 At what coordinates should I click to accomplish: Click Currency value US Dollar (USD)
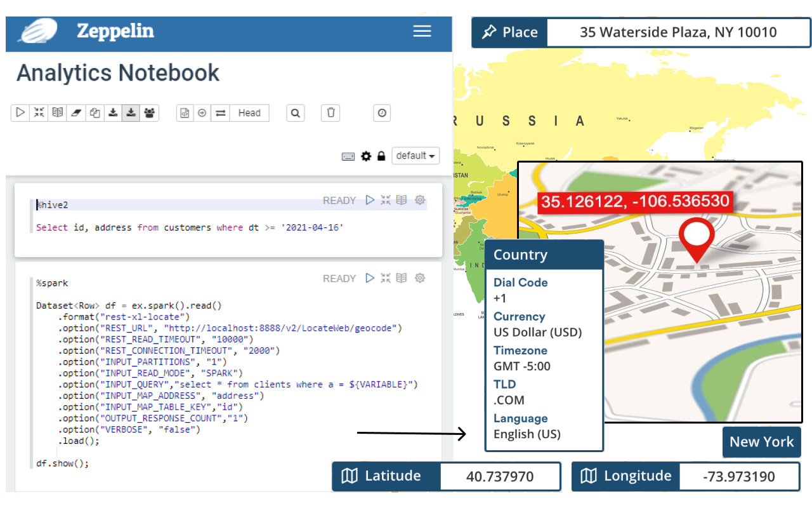pos(538,332)
